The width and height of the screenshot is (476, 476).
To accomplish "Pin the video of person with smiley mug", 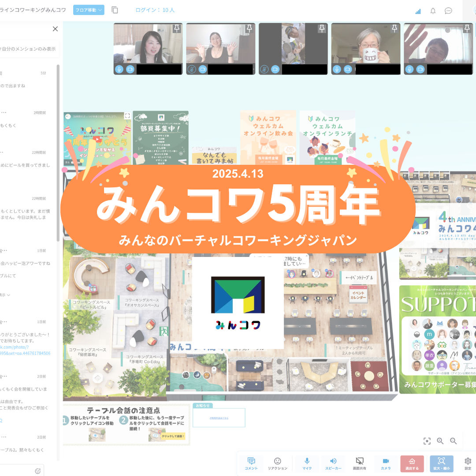I will 394,29.
